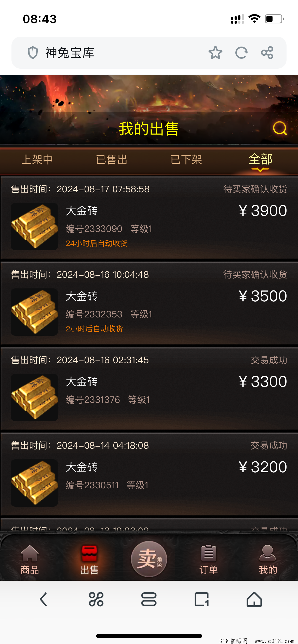This screenshot has width=298, height=644.
Task: Tap the round 卖 sell-role button
Action: click(149, 559)
